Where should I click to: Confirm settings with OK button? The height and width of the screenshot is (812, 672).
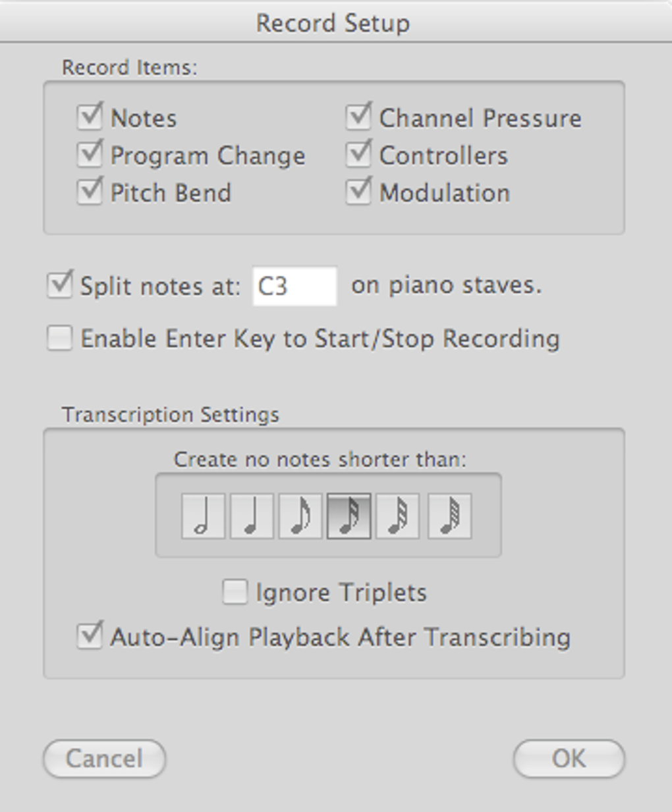[x=569, y=759]
